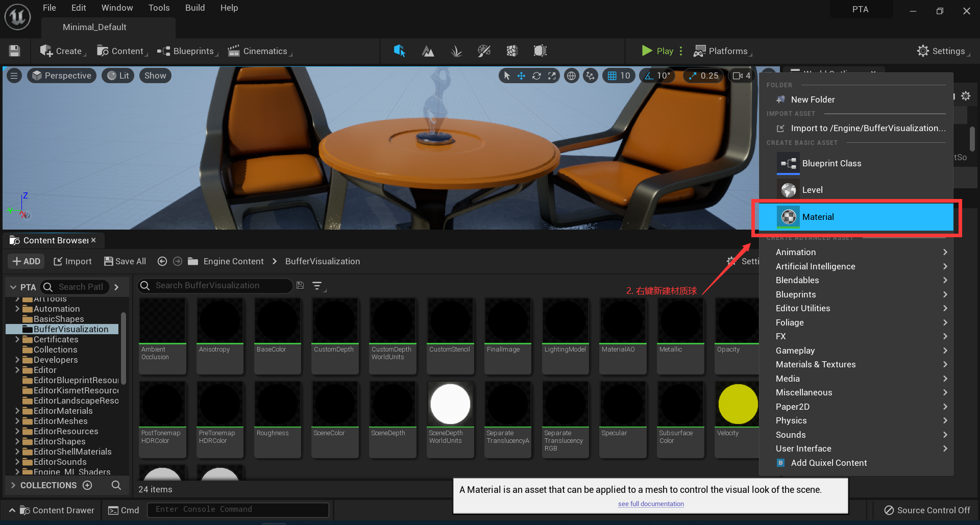The image size is (980, 525).
Task: Click the Landscape mode mountain icon
Action: pos(428,51)
